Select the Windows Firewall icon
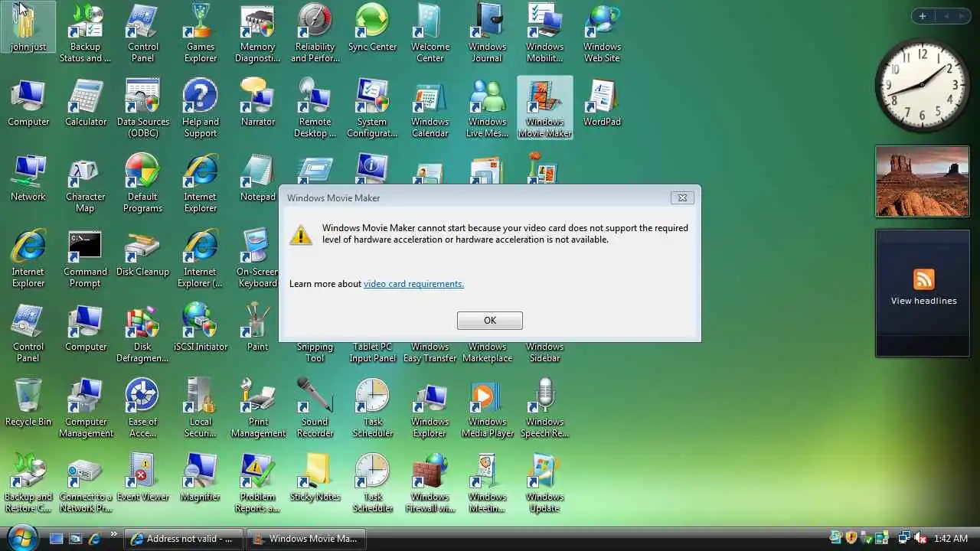Image resolution: width=980 pixels, height=551 pixels. tap(430, 483)
